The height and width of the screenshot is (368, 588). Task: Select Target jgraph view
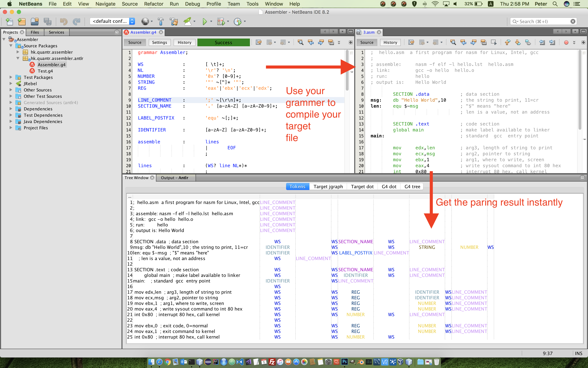(328, 186)
